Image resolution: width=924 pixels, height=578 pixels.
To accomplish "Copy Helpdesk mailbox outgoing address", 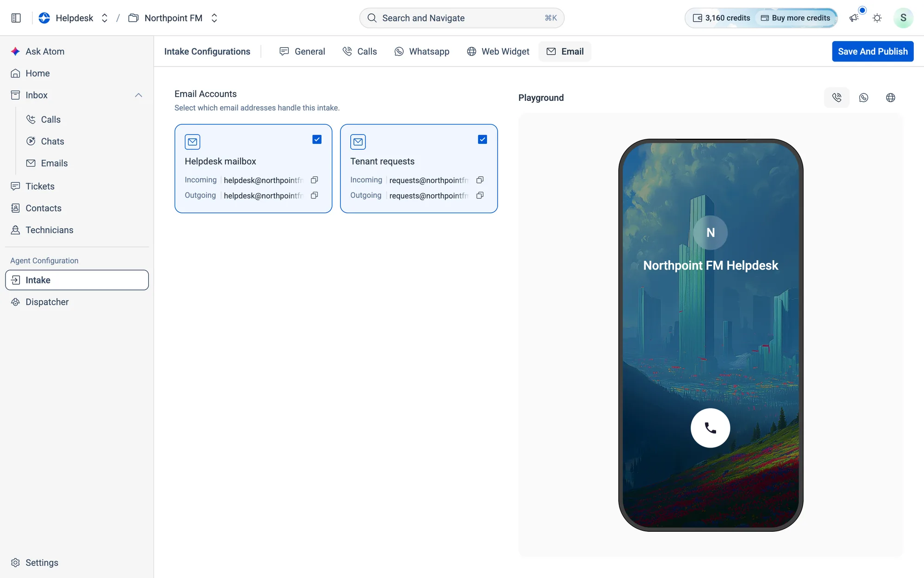I will pyautogui.click(x=315, y=195).
